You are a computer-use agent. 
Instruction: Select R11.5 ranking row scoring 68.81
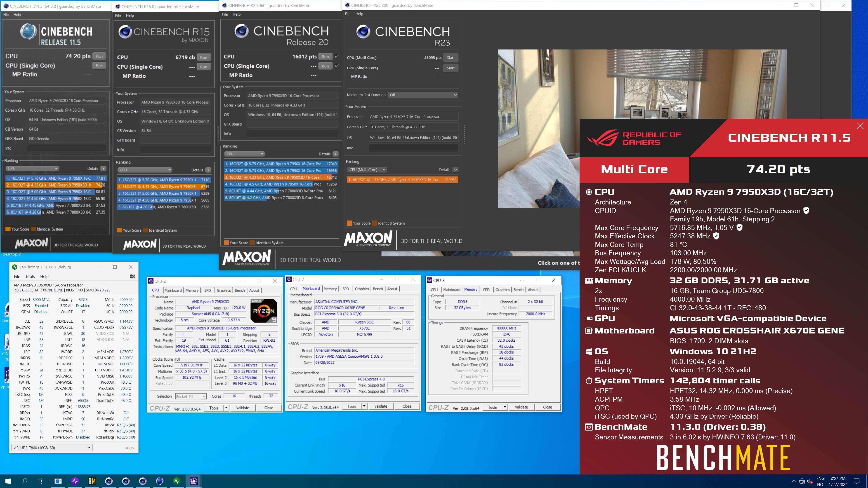[x=56, y=192]
